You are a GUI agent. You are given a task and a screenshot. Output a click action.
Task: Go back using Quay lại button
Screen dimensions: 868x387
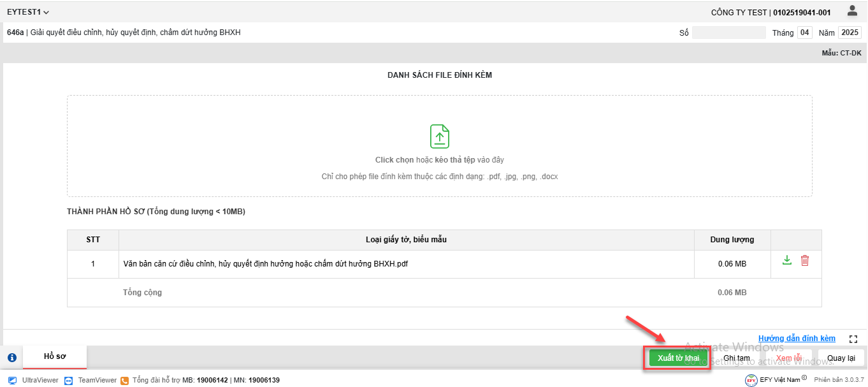tap(841, 358)
